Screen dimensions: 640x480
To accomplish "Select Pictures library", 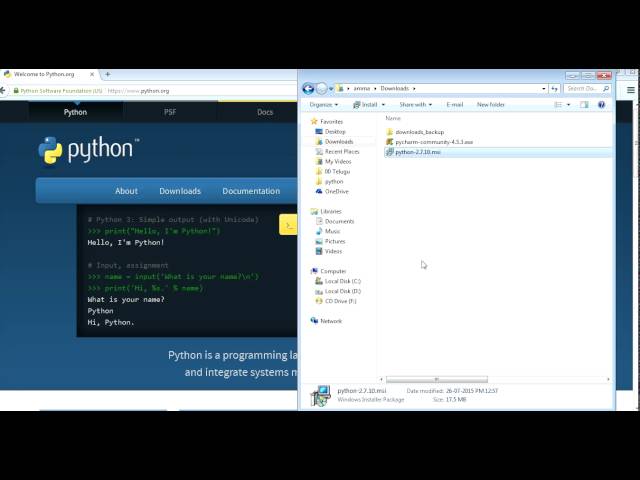I will click(x=331, y=241).
